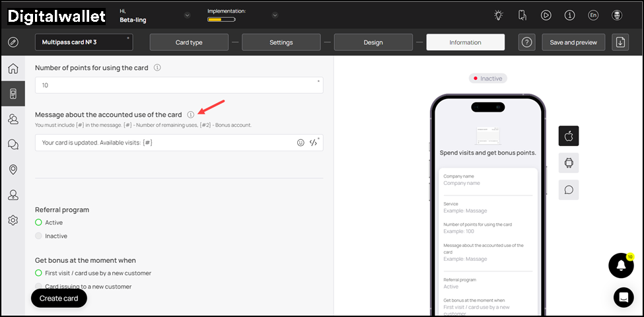This screenshot has height=317, width=644.
Task: Switch preview to Apple iOS
Action: pyautogui.click(x=569, y=136)
